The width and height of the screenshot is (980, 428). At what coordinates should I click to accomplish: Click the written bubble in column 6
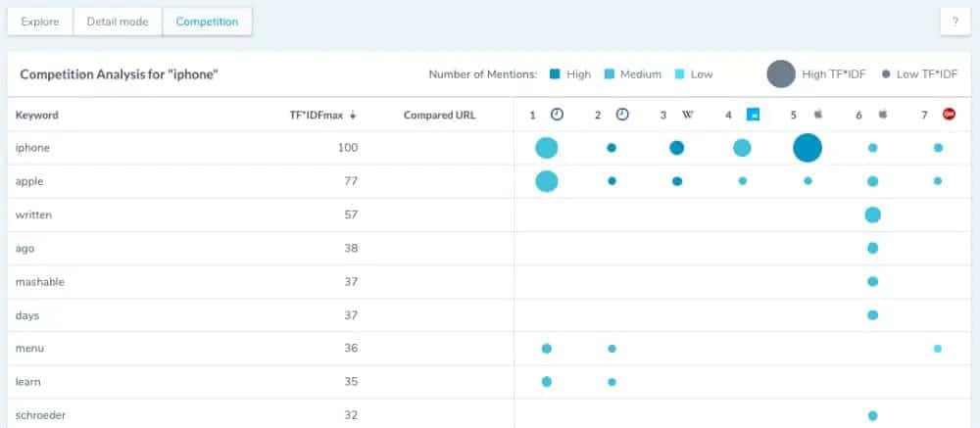click(873, 214)
